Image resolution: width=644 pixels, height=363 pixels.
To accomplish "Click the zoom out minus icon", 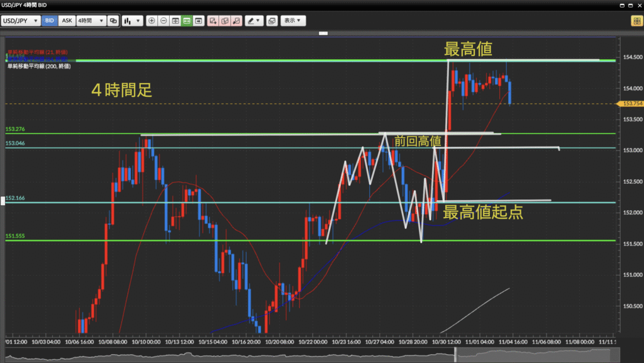I will click(164, 21).
